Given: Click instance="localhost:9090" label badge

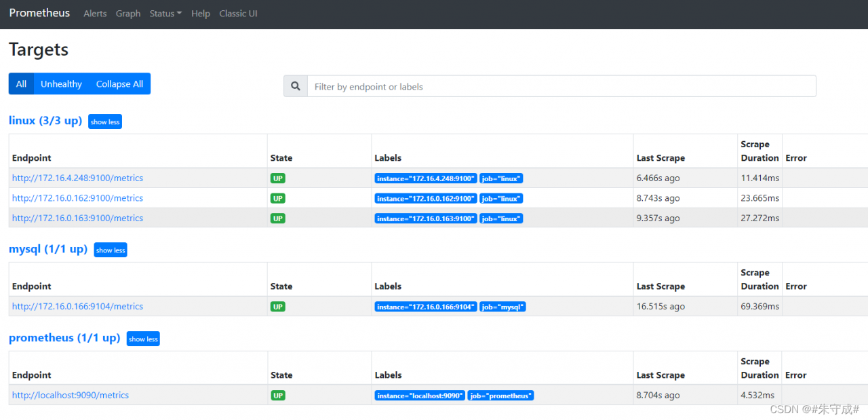Looking at the screenshot, I should coord(420,396).
